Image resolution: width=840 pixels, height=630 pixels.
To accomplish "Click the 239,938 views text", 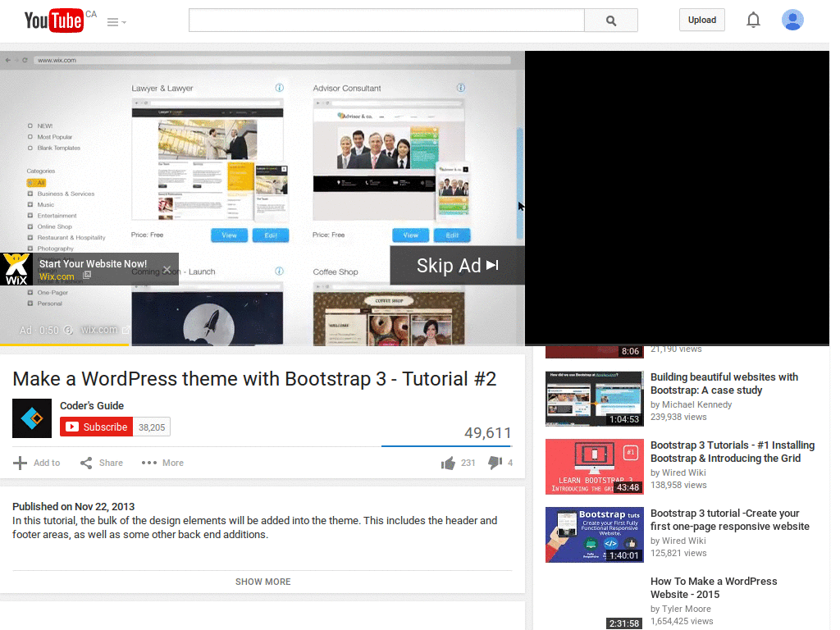I will tap(678, 417).
